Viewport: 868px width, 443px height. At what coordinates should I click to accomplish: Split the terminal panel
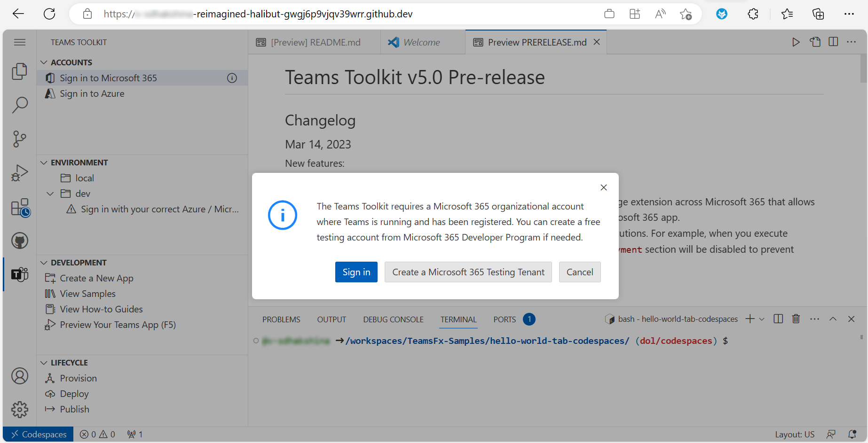click(x=778, y=319)
